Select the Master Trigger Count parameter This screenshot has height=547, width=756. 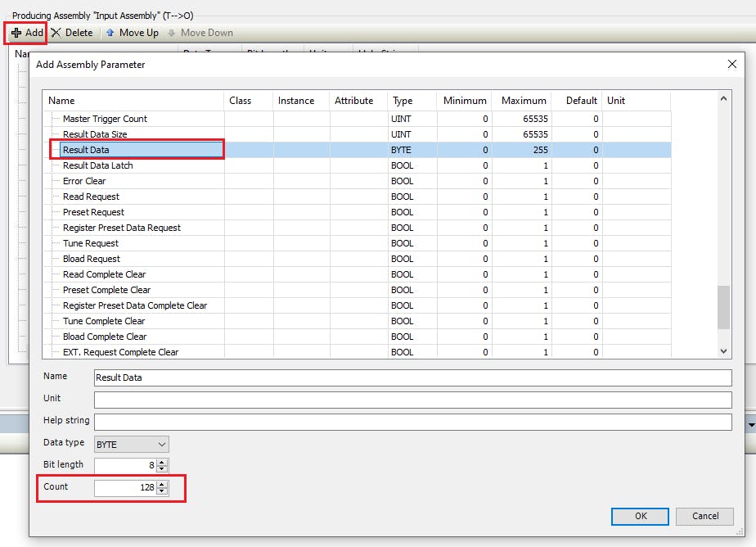(x=105, y=119)
